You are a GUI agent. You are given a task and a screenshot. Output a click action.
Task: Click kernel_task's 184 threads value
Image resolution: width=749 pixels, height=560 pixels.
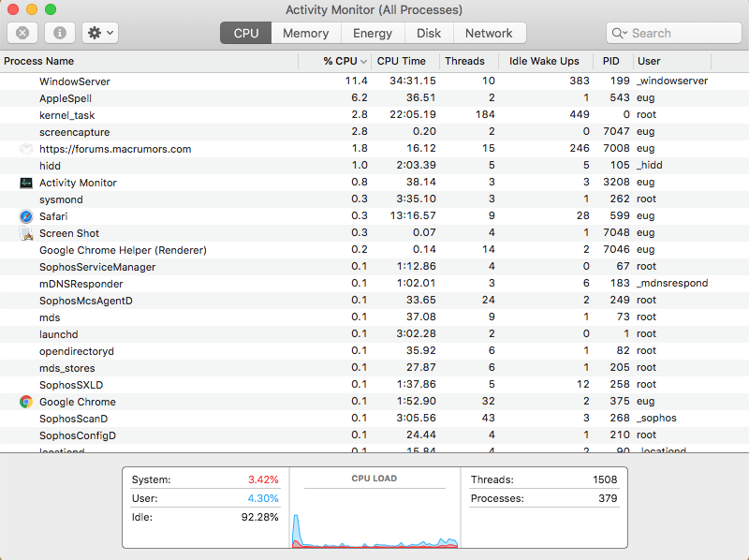pos(485,114)
